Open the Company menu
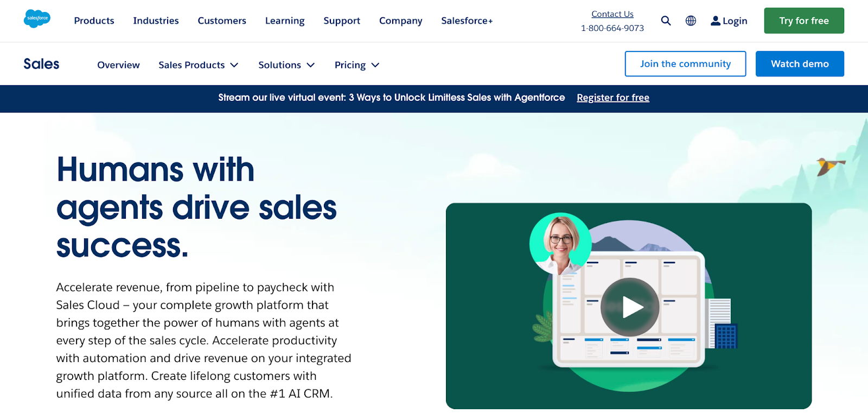The image size is (868, 413). (x=400, y=21)
